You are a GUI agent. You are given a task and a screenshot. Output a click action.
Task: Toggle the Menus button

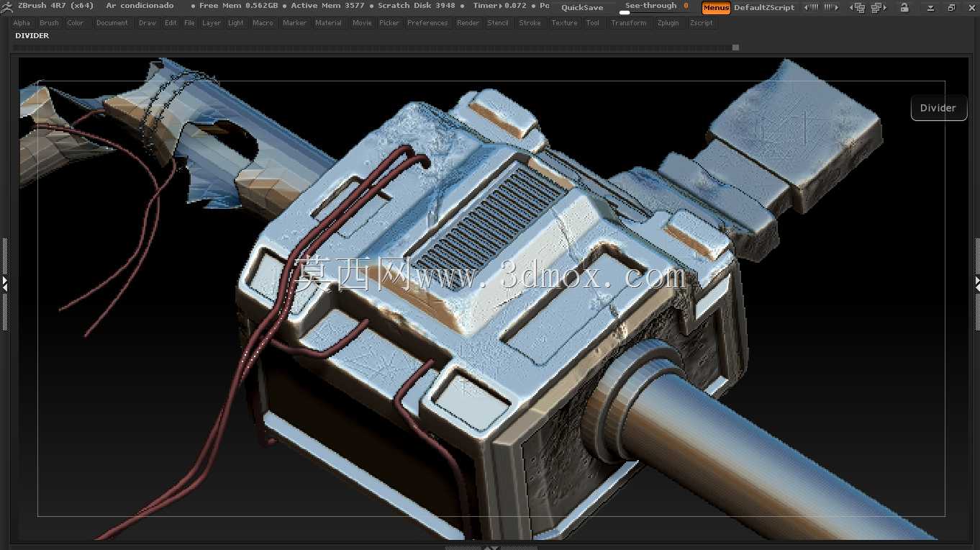[716, 8]
